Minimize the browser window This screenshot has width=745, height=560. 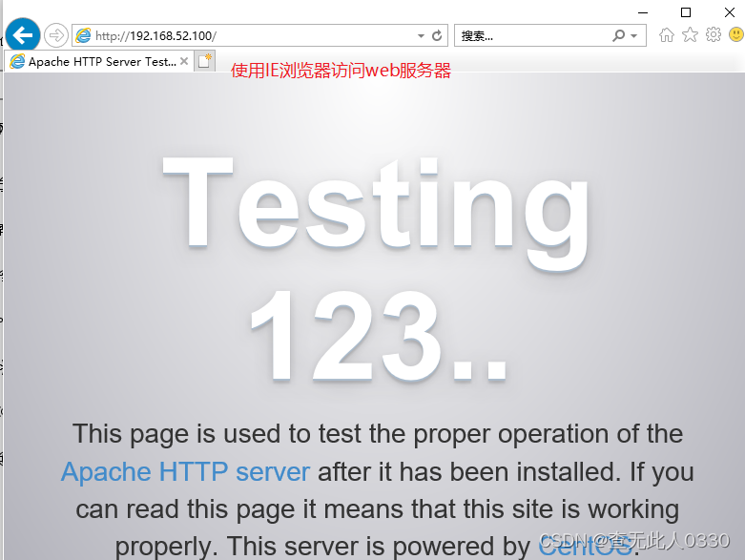click(643, 12)
